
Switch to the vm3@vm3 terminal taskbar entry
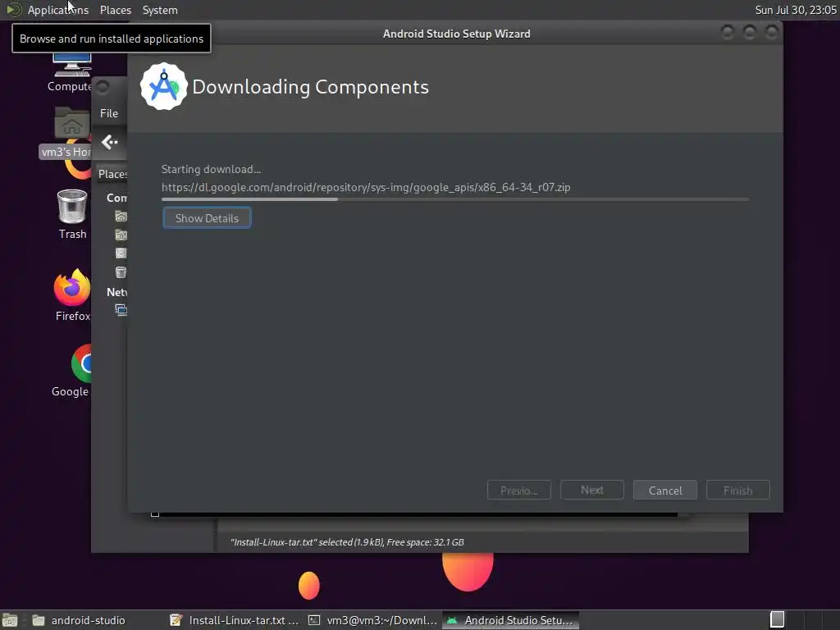pyautogui.click(x=373, y=620)
